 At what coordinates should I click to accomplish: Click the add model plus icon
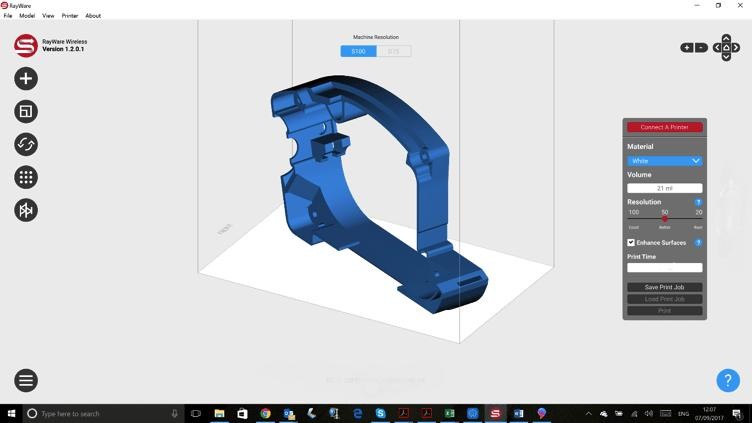pyautogui.click(x=26, y=79)
